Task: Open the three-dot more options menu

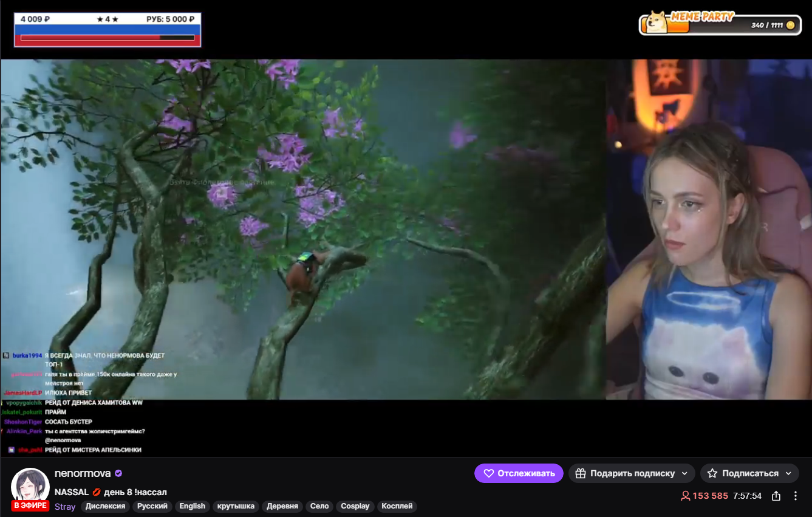Action: pyautogui.click(x=796, y=496)
